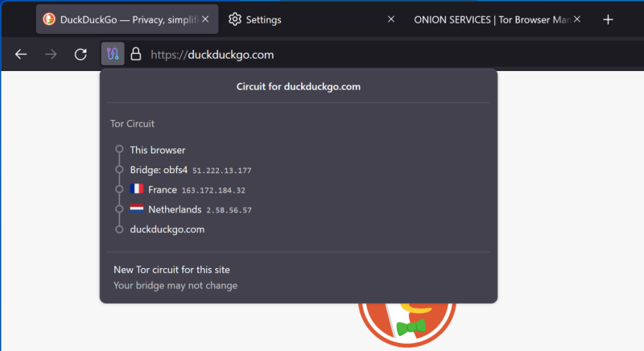Close the ONION SERVICES tab
Screen dimensions: 644x351
pyautogui.click(x=577, y=19)
